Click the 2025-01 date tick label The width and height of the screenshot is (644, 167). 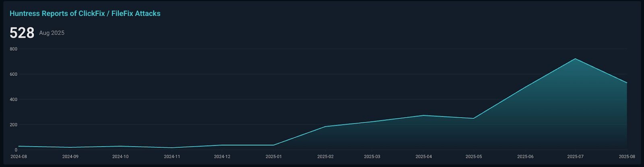tap(274, 157)
